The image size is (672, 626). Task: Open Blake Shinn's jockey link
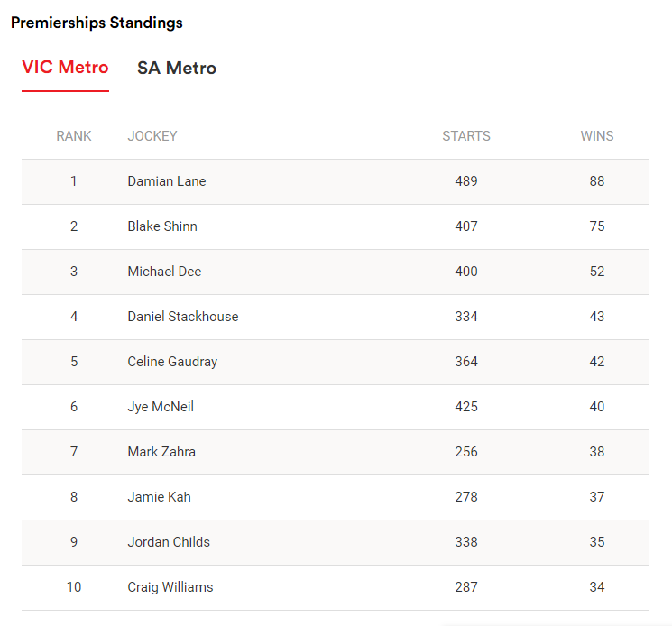(x=162, y=226)
